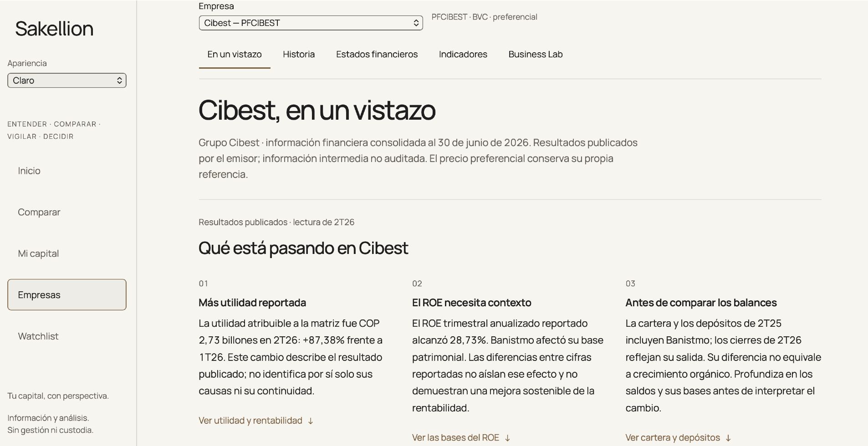This screenshot has height=446, width=868.
Task: Select Empresas in the sidebar
Action: point(67,295)
